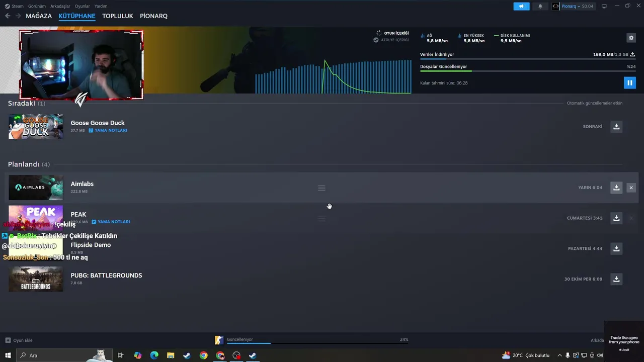The width and height of the screenshot is (644, 362).
Task: Click the PEAK schedule 'CUMARTESİ 3:41'
Action: pyautogui.click(x=585, y=218)
